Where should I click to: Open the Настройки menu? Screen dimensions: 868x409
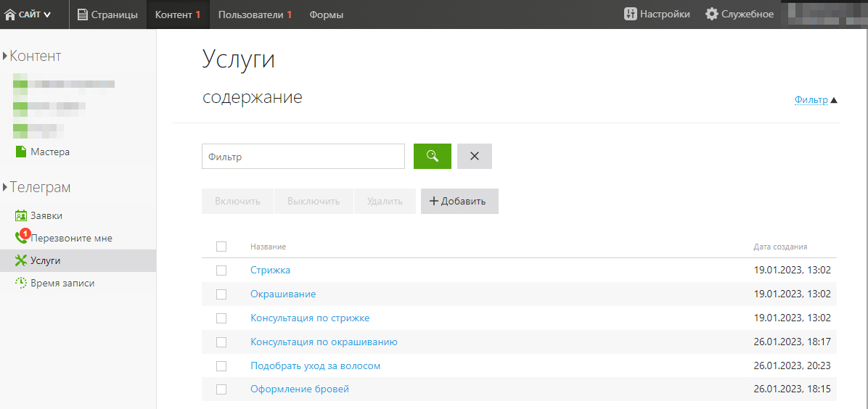coord(657,14)
